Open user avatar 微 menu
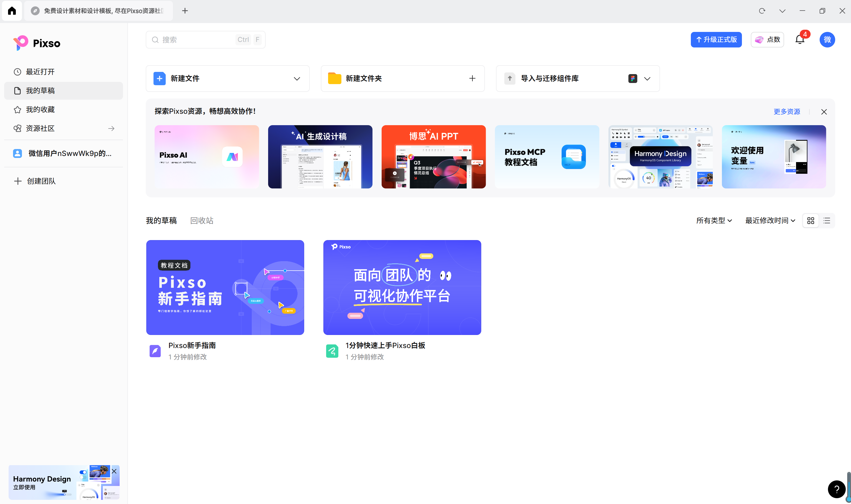The height and width of the screenshot is (504, 851). pyautogui.click(x=827, y=40)
